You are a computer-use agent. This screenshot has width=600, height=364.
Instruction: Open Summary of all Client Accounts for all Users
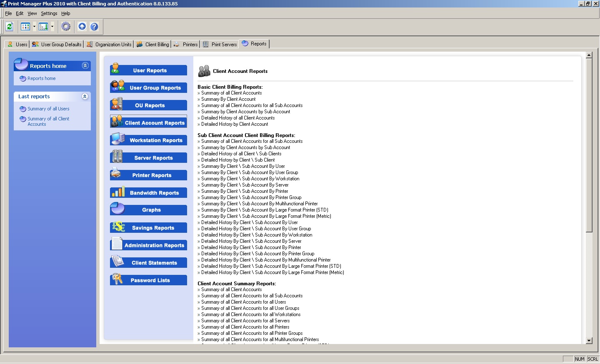click(244, 302)
